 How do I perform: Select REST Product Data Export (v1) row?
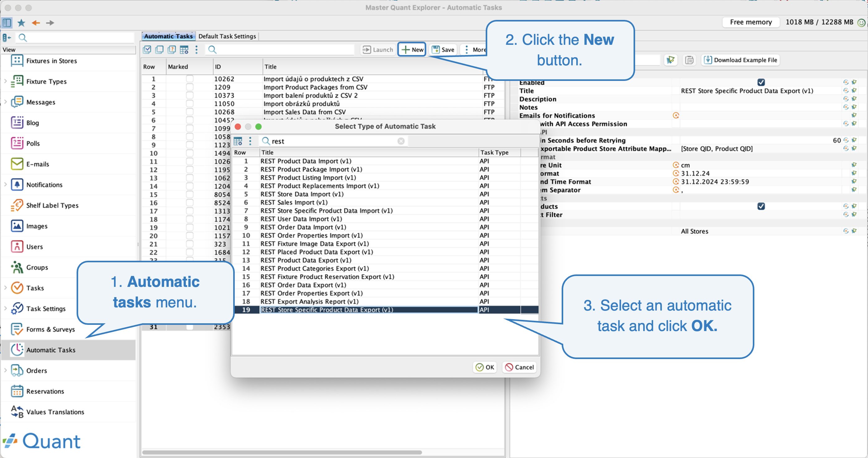point(385,260)
